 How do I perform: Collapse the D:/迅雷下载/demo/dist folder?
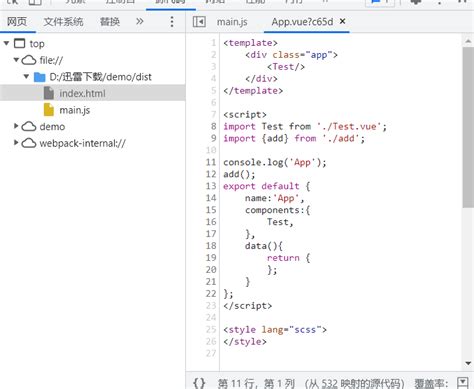(26, 77)
